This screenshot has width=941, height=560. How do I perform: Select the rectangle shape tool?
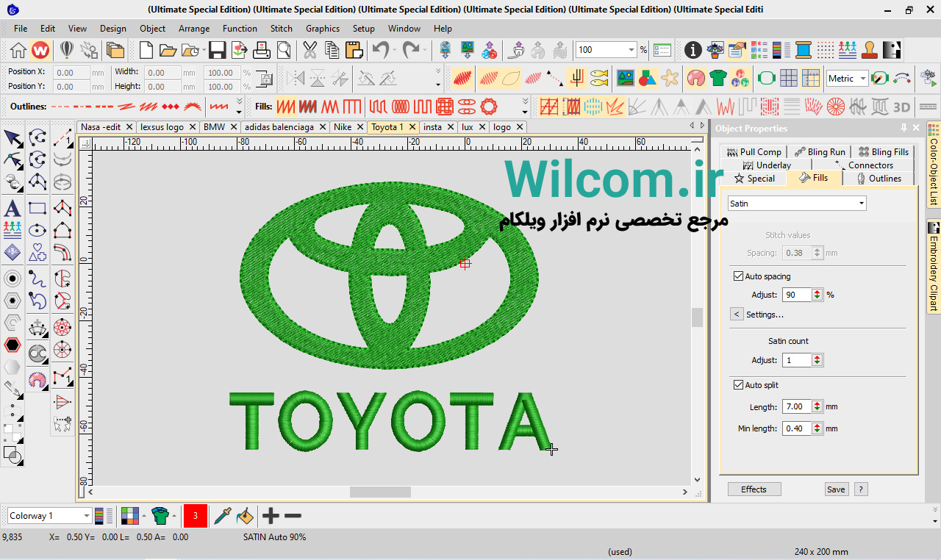tap(37, 208)
